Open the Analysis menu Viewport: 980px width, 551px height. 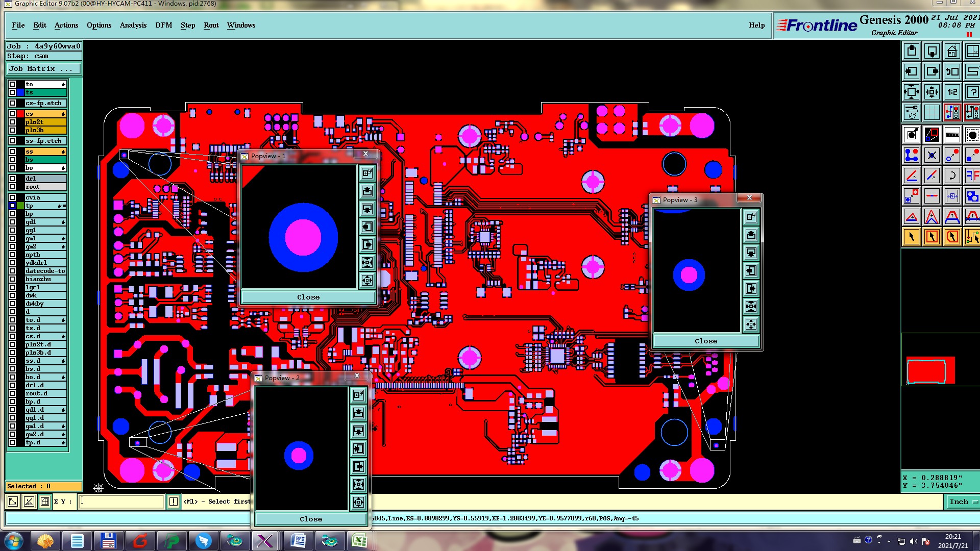(x=133, y=25)
